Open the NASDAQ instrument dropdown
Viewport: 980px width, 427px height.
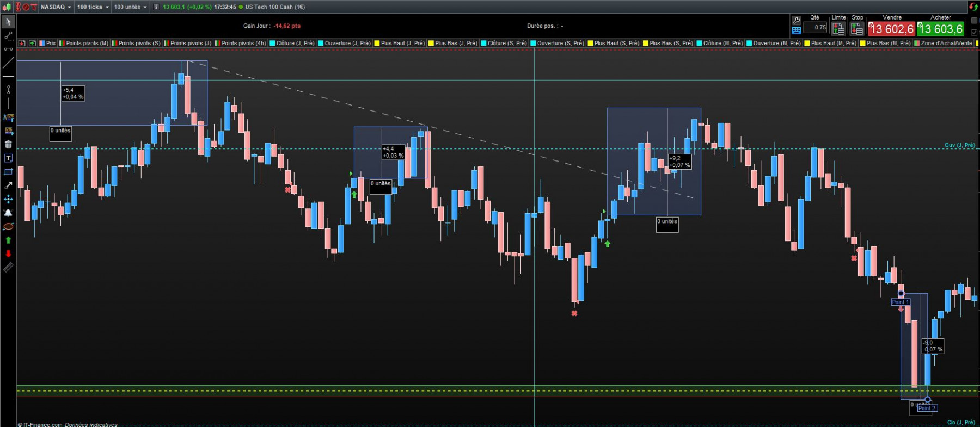(x=56, y=7)
